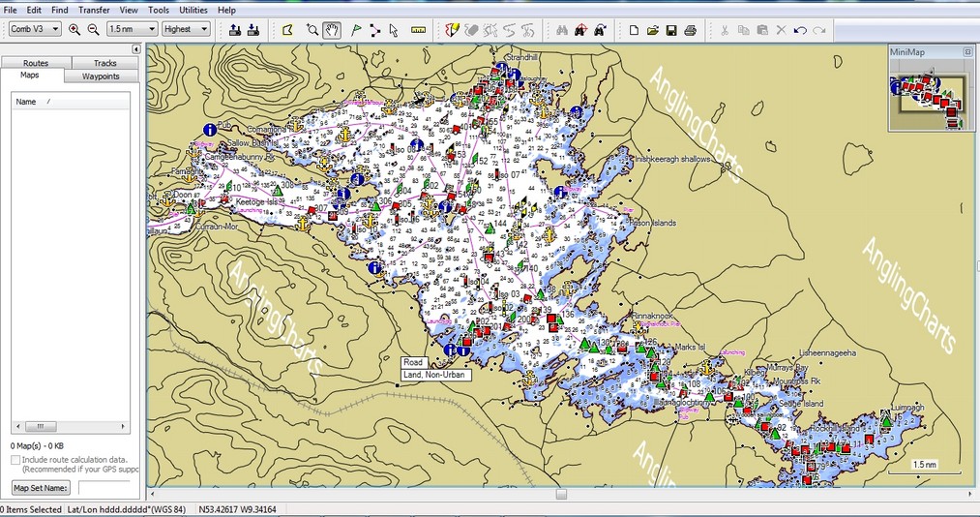Click the Lisheennageeha map label
This screenshot has height=517, width=980.
(x=827, y=353)
